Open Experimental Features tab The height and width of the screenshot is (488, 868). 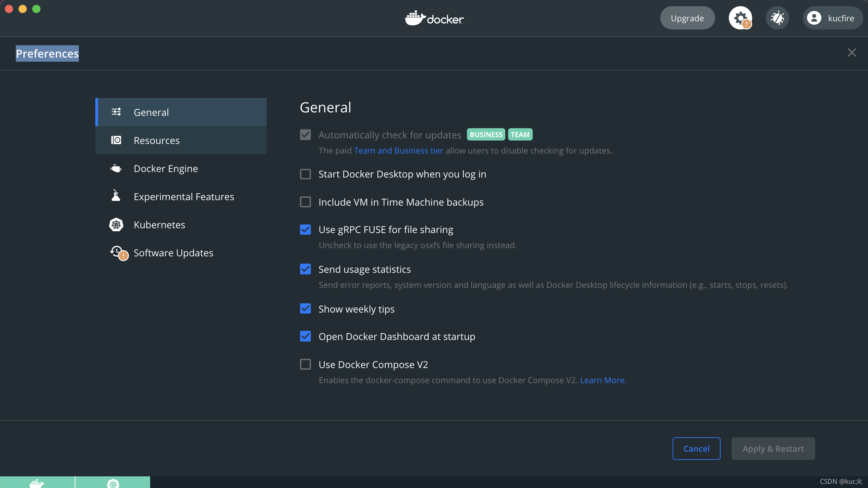181,196
